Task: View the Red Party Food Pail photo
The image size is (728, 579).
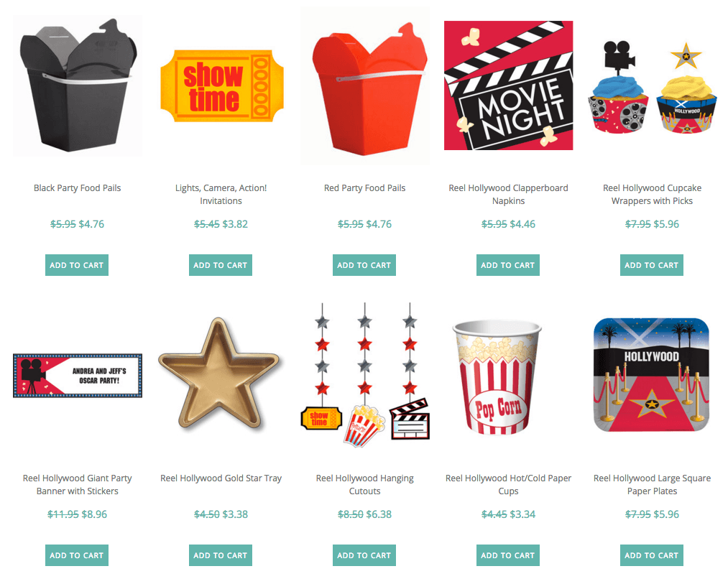Action: (365, 86)
